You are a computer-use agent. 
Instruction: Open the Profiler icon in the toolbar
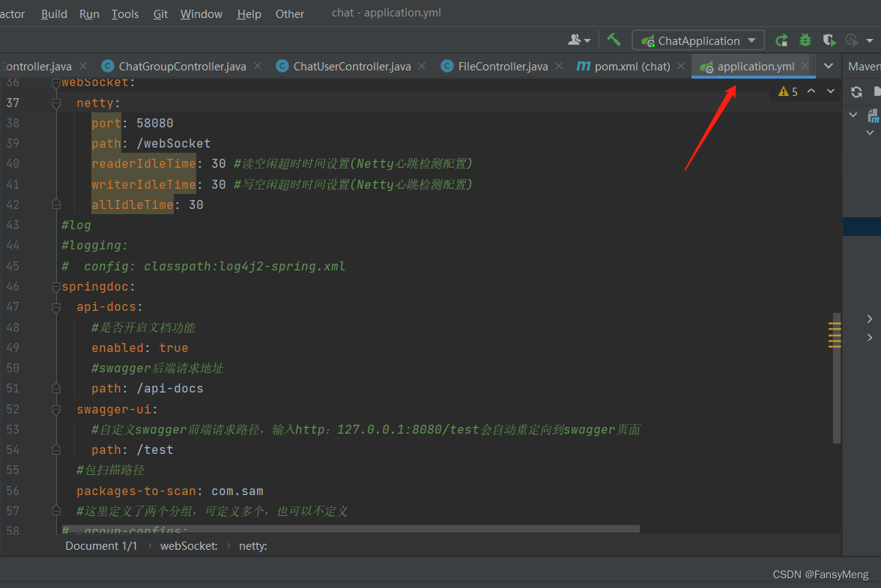pyautogui.click(x=850, y=40)
